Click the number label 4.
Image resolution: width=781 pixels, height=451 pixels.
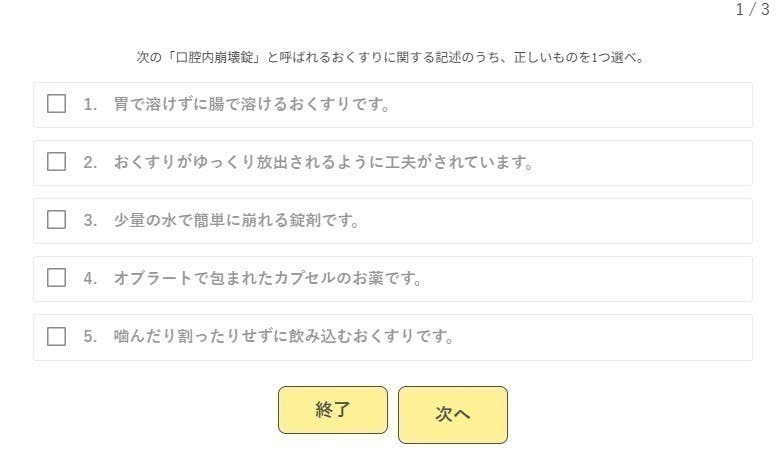point(90,279)
